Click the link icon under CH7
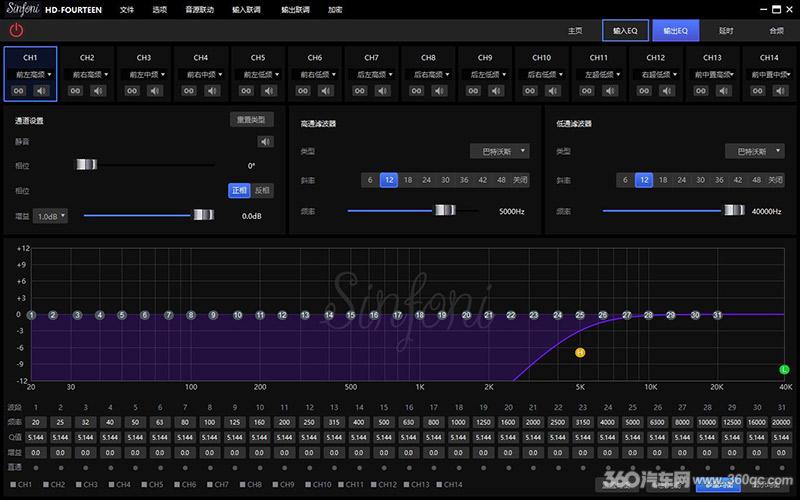Image resolution: width=800 pixels, height=500 pixels. point(360,91)
